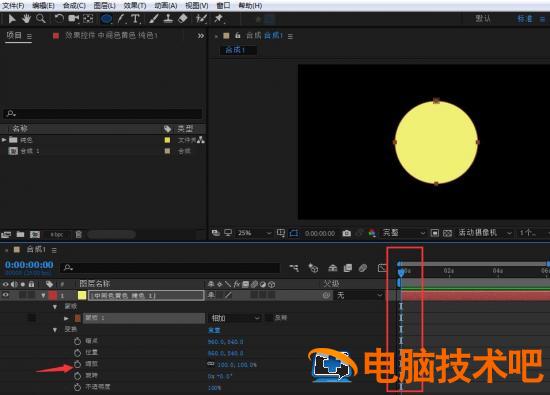Select the Pen tool
The width and height of the screenshot is (550, 395).
tap(121, 19)
